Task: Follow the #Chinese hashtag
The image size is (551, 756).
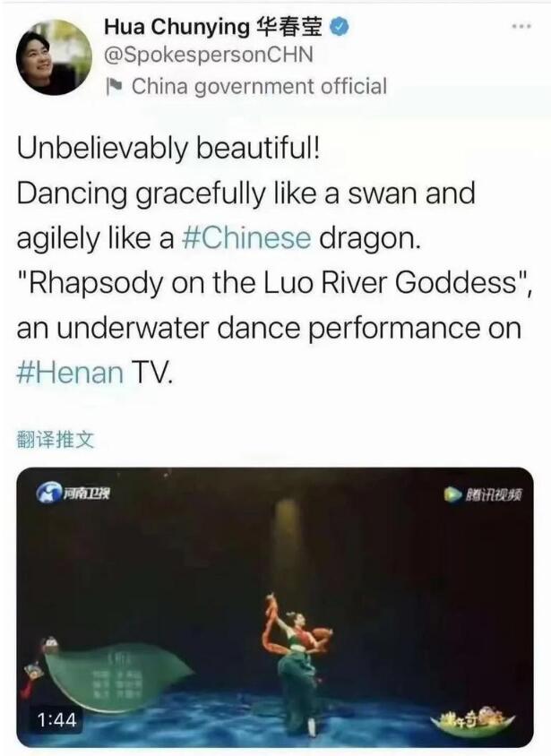Action: click(x=245, y=238)
